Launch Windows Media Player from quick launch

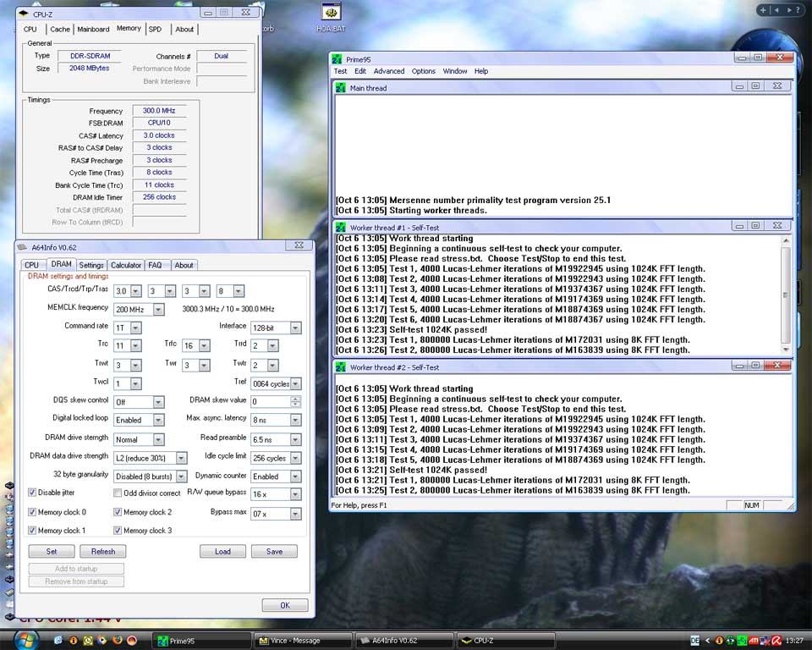coord(102,640)
